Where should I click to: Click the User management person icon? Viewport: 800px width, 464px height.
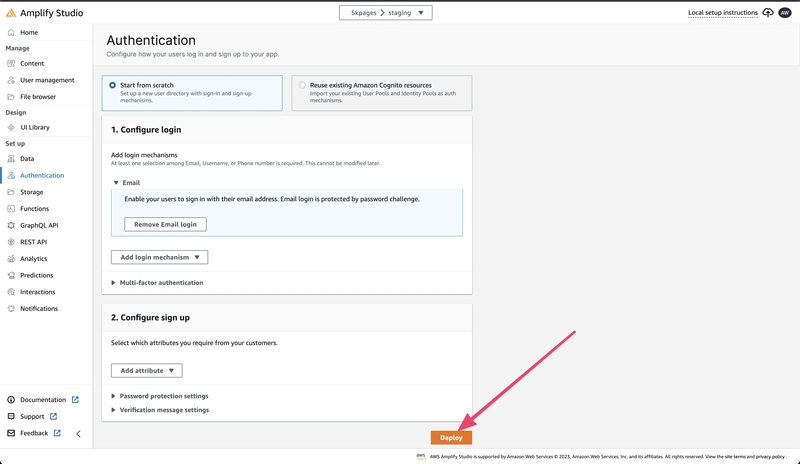(x=11, y=80)
